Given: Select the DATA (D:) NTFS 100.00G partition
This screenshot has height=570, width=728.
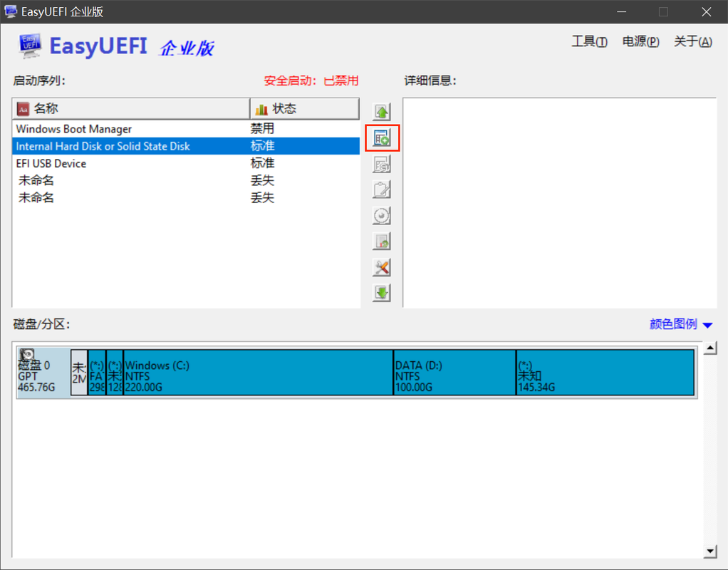Looking at the screenshot, I should point(454,373).
